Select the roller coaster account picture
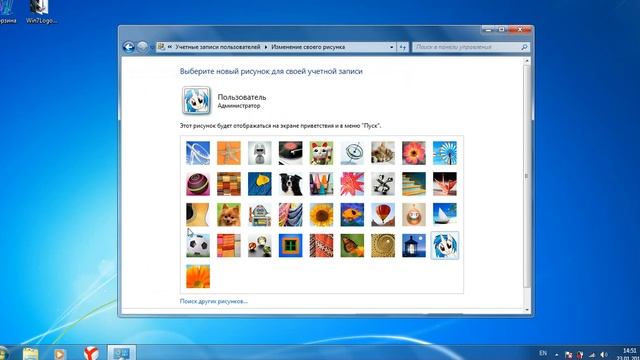This screenshot has height=360, width=640. click(198, 153)
